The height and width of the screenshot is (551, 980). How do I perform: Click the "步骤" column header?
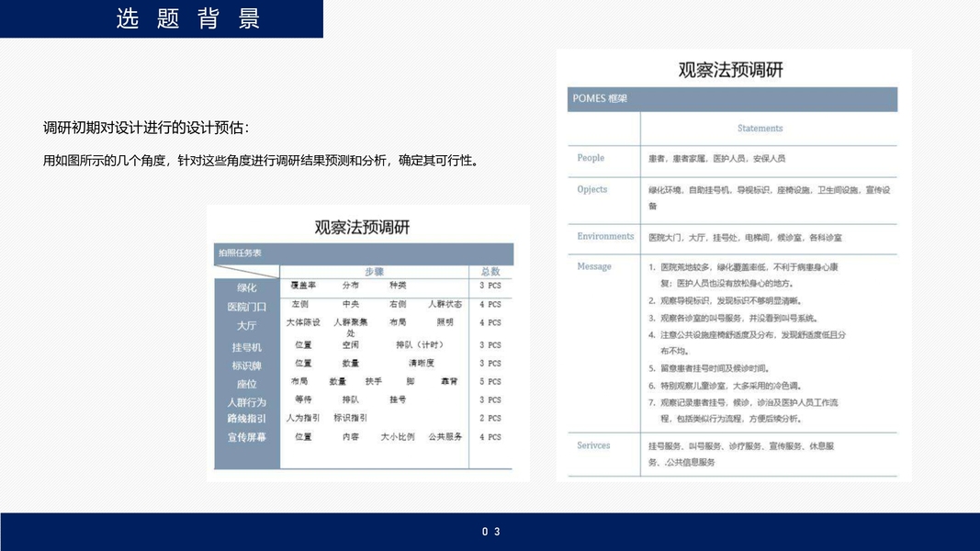(374, 272)
